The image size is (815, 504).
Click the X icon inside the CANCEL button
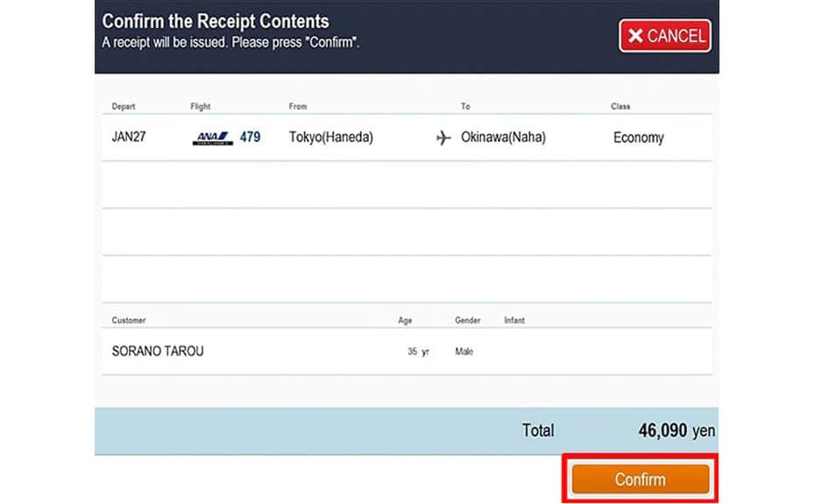[635, 36]
